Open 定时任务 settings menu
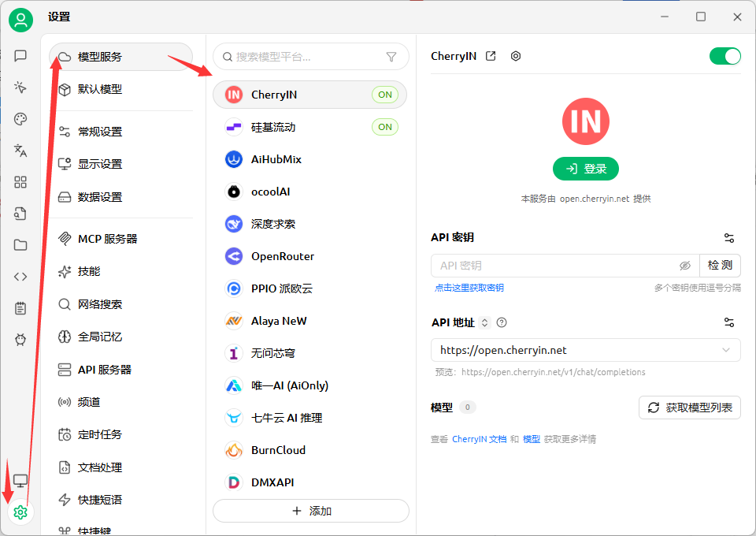This screenshot has width=756, height=536. (120, 434)
